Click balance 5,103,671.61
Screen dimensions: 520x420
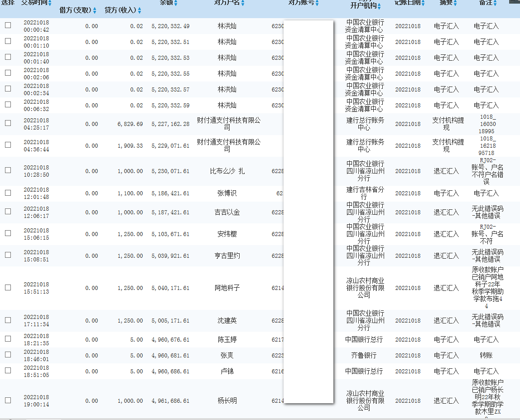point(170,234)
